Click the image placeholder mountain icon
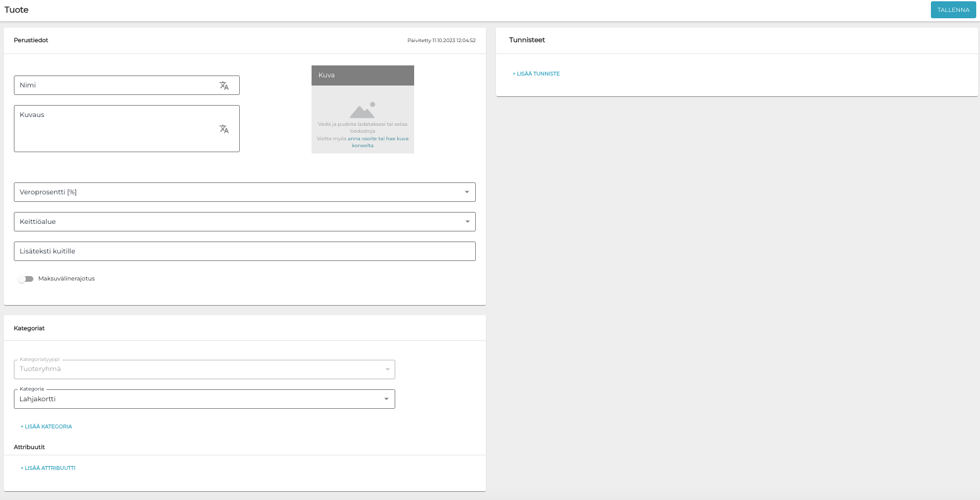This screenshot has height=500, width=980. [x=363, y=110]
